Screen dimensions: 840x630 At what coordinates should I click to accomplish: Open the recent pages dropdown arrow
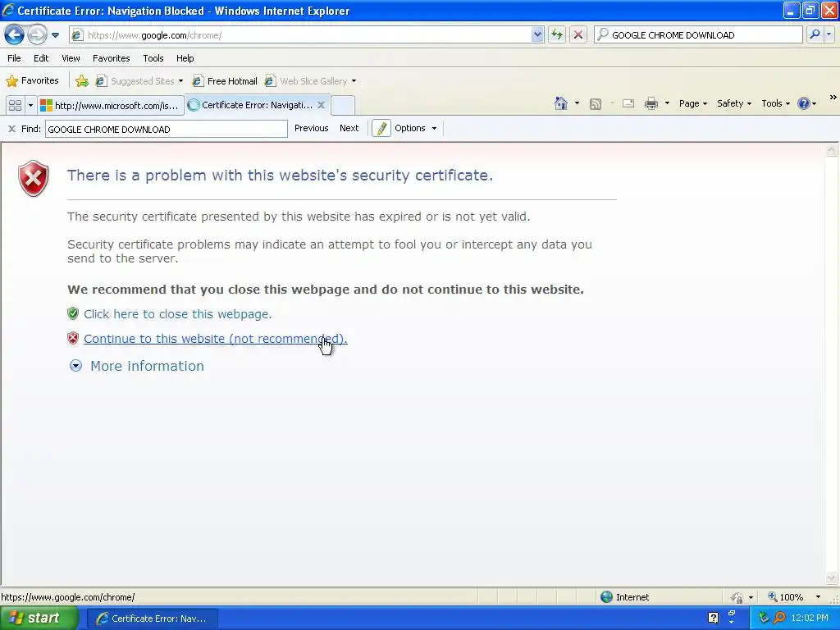[x=55, y=35]
